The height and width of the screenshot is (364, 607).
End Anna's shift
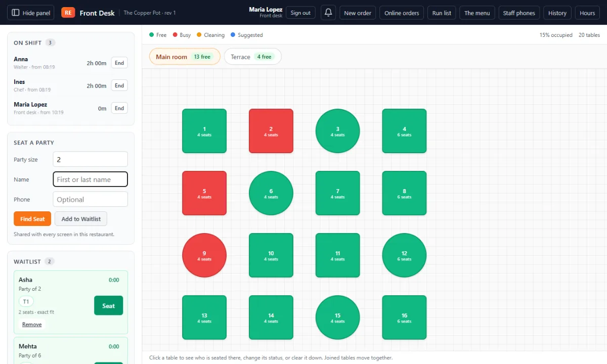tap(119, 63)
